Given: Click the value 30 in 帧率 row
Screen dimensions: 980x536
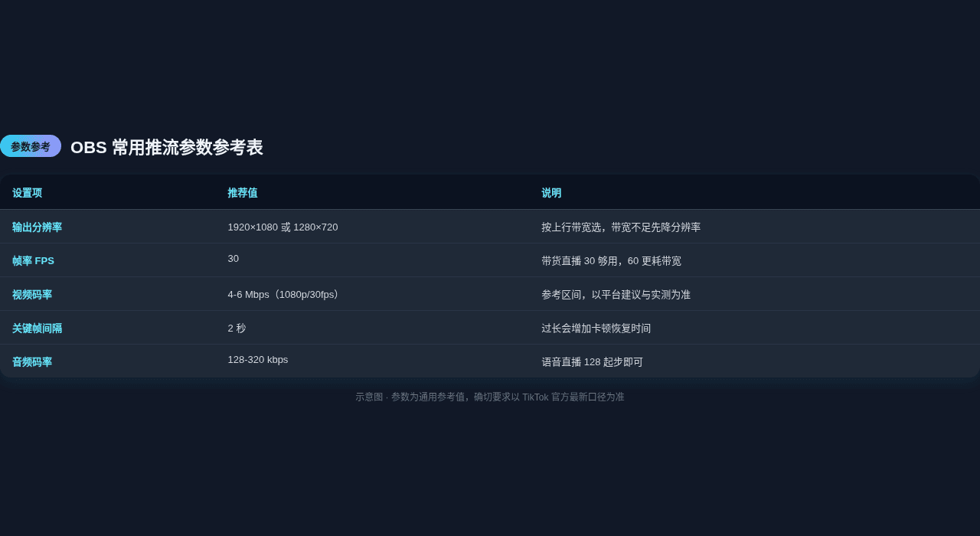Looking at the screenshot, I should [233, 259].
